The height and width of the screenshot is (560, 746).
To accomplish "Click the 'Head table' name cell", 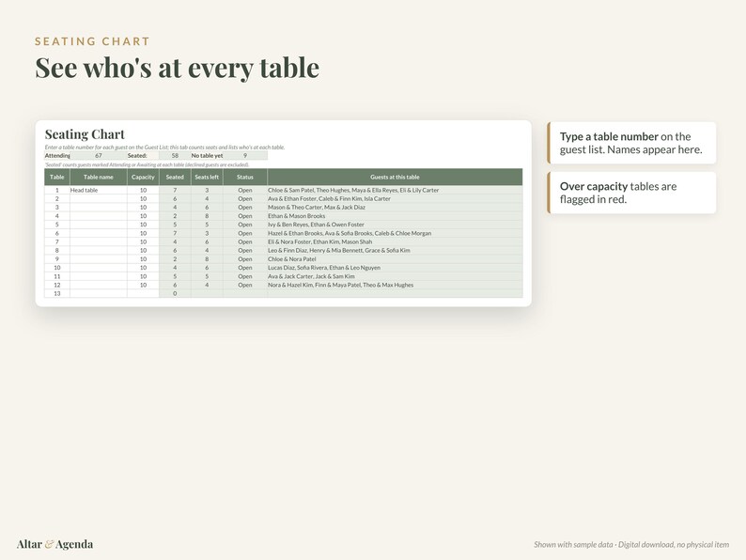I will [99, 190].
